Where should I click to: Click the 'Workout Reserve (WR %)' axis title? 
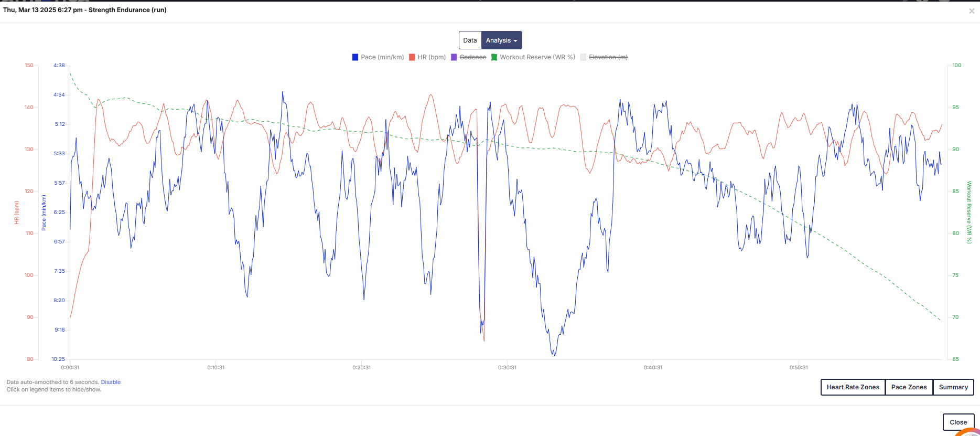(x=969, y=212)
